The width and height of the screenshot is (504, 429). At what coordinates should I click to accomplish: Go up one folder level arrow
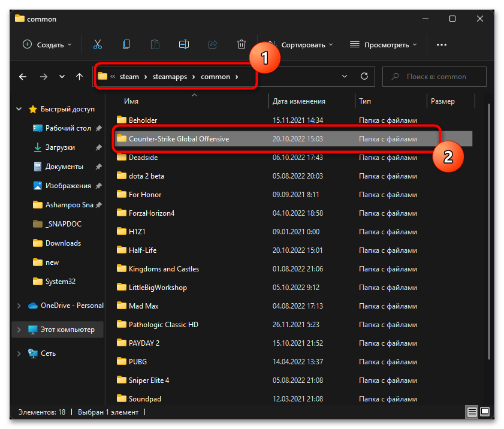tap(79, 77)
